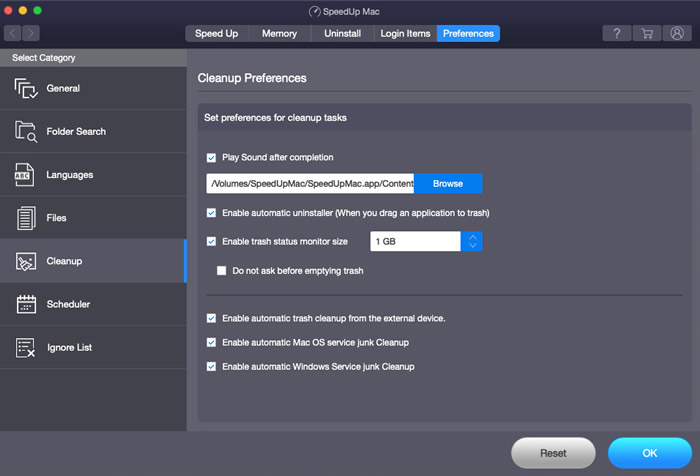Open the General category icon
This screenshot has width=700, height=476.
[x=25, y=88]
